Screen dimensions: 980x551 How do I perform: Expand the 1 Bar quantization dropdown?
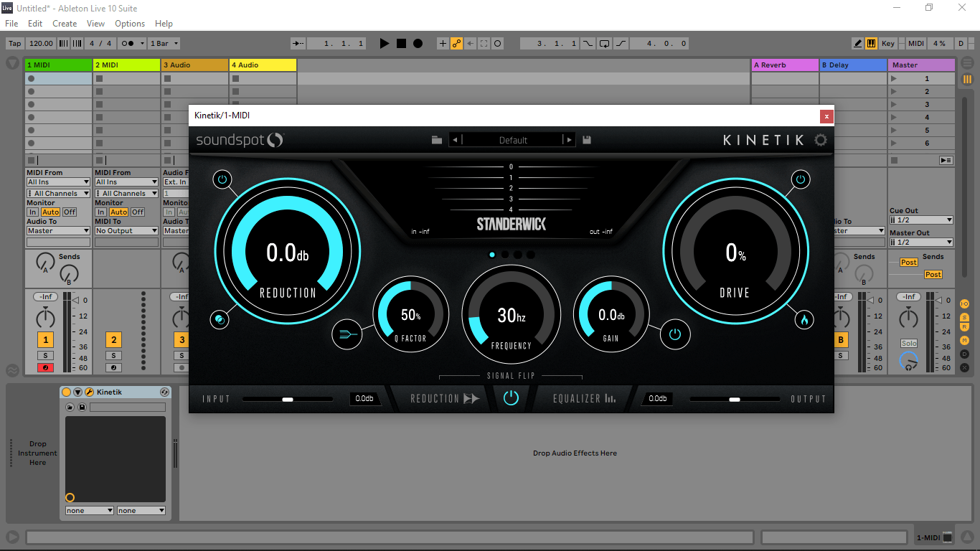tap(164, 44)
